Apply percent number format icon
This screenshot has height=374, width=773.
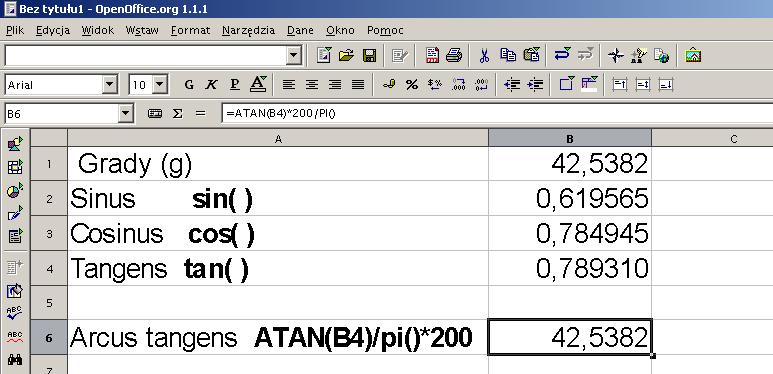[412, 85]
